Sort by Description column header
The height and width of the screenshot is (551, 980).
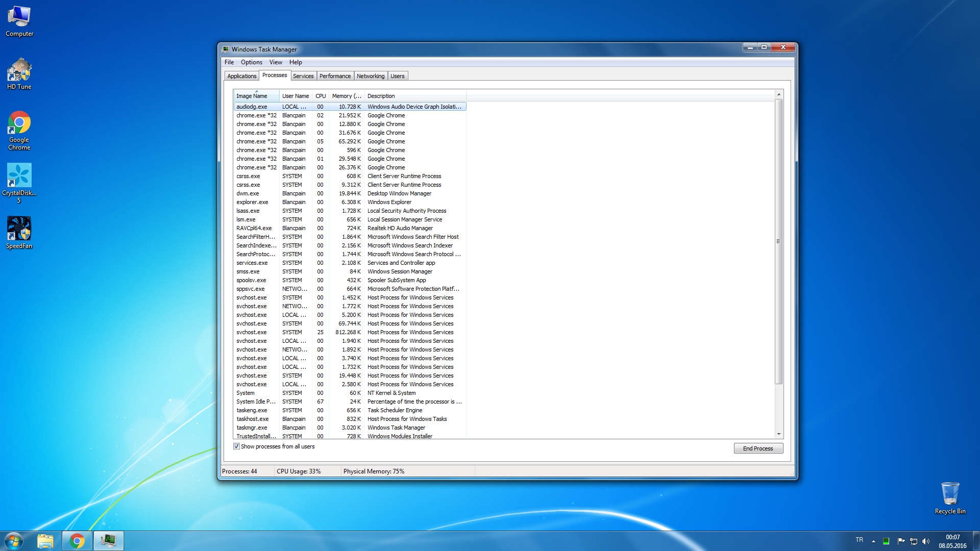click(415, 96)
